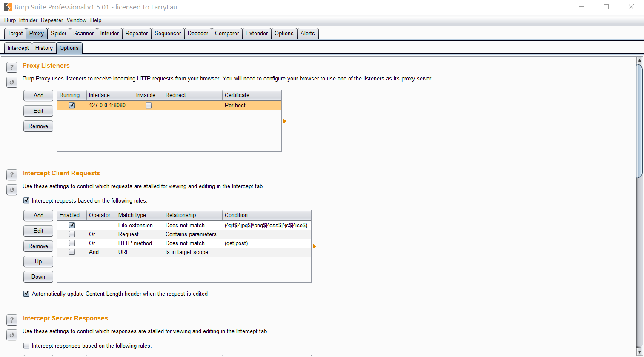Click Add button for proxy listeners
Screen dimensions: 644x357
pos(38,95)
